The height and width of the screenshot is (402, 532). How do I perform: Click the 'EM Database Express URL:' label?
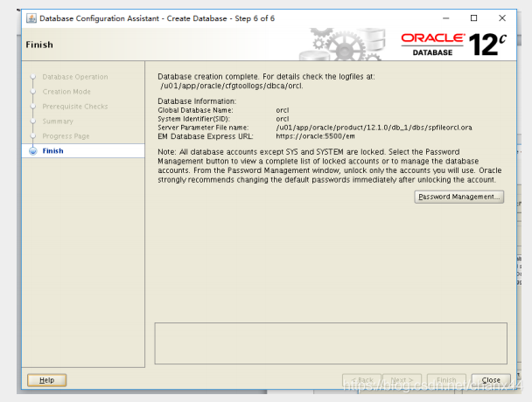[206, 136]
